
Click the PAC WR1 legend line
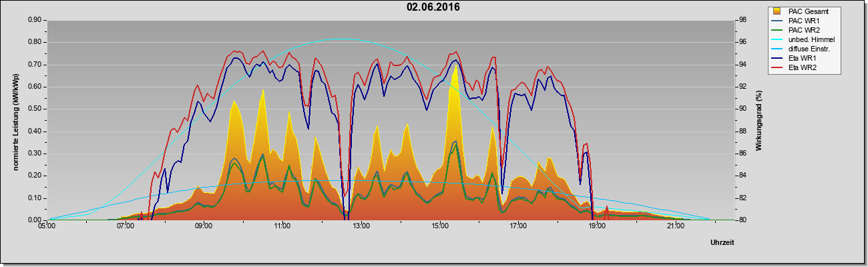(777, 21)
